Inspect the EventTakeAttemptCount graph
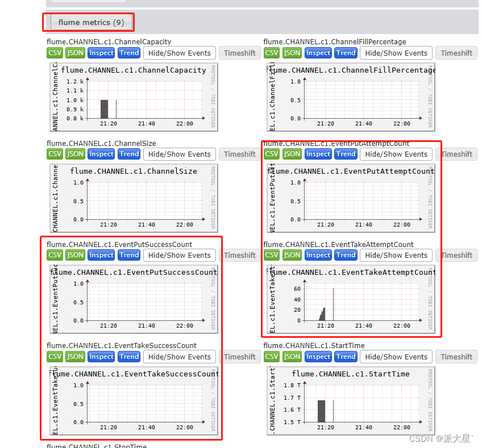 point(318,255)
